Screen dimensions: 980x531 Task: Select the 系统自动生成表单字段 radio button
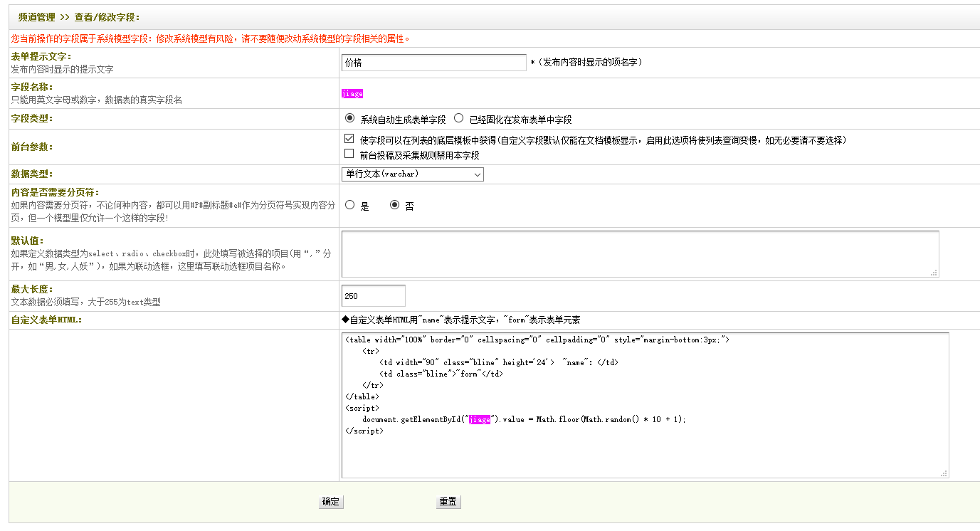click(349, 119)
